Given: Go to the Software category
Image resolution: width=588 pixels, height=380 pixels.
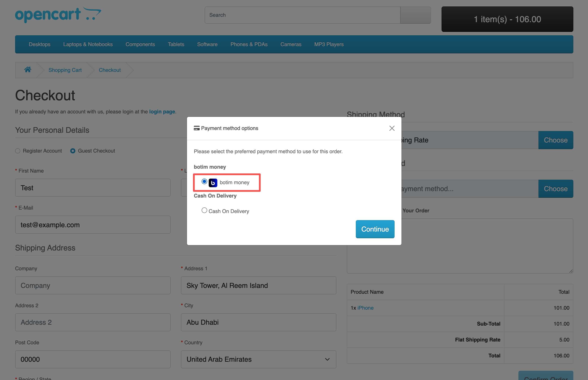Looking at the screenshot, I should pyautogui.click(x=207, y=44).
